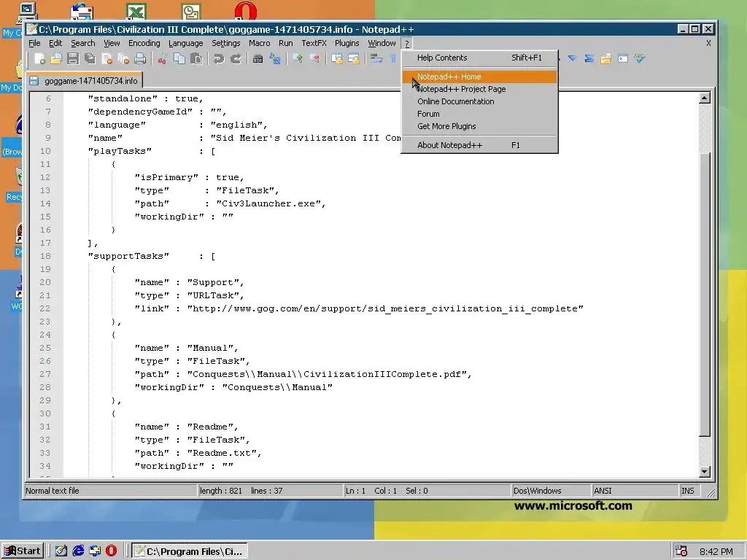
Task: Open Online Documentation from help menu
Action: coord(479,101)
